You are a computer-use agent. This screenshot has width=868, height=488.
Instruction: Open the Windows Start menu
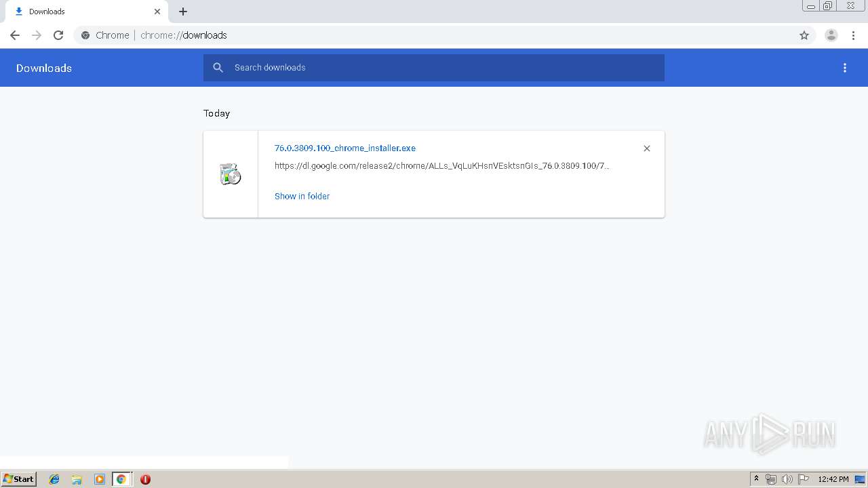(x=19, y=479)
